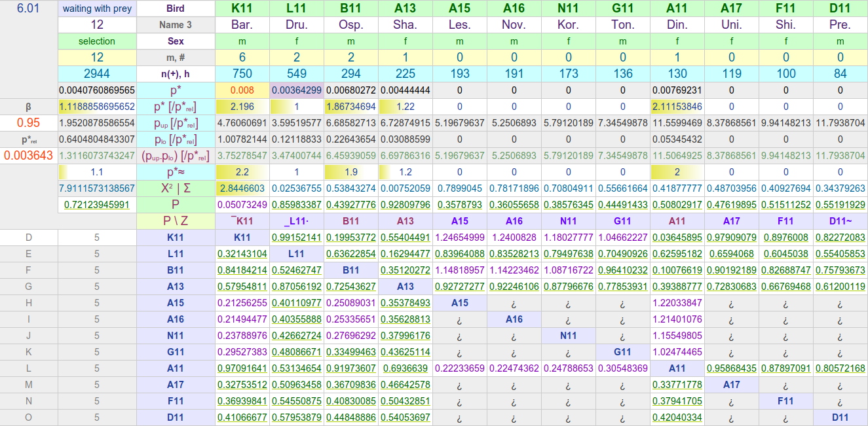868x426 pixels.
Task: Click the "Bird" header cell
Action: click(x=176, y=9)
